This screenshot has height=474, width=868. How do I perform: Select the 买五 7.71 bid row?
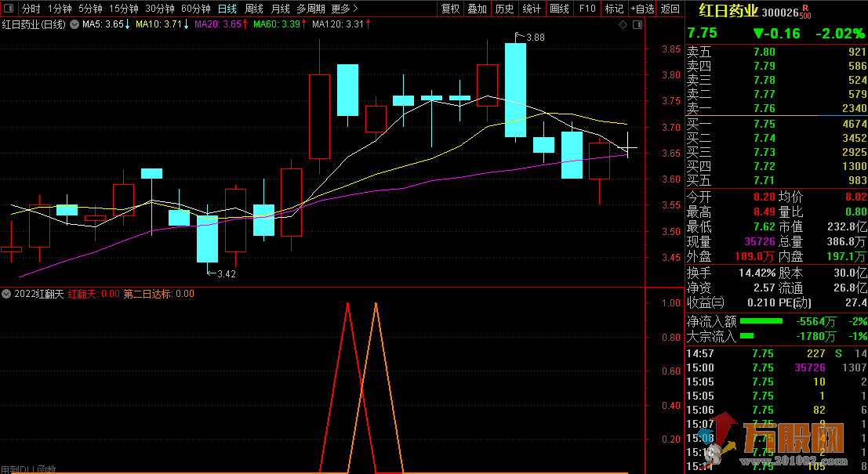click(x=776, y=180)
